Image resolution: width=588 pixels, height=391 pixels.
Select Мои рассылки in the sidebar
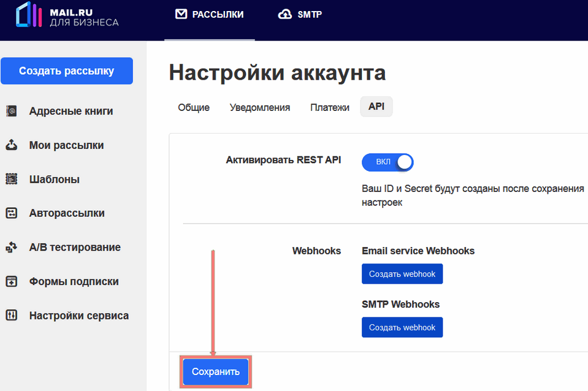pyautogui.click(x=66, y=145)
